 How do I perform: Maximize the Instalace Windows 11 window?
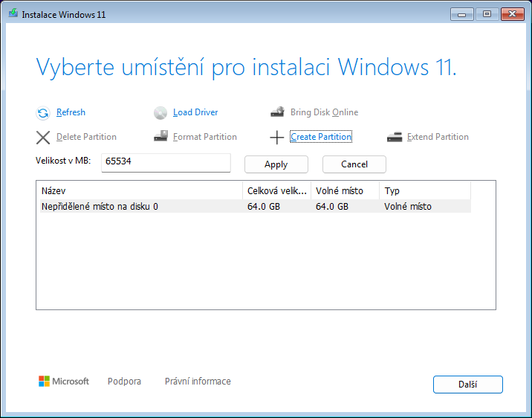487,14
